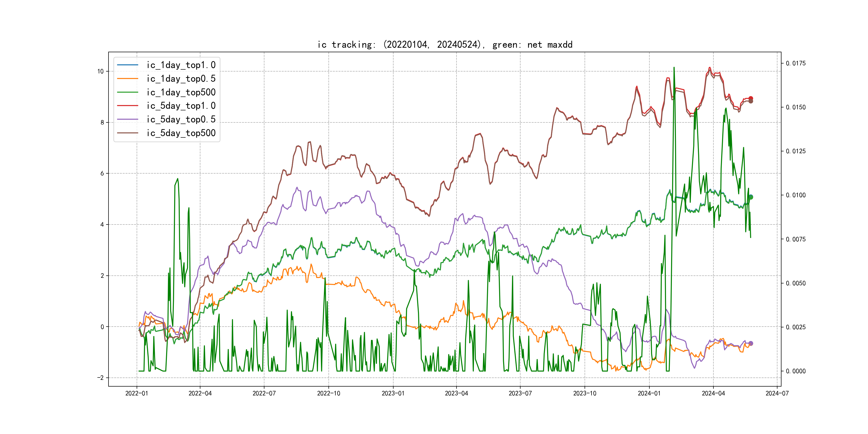Click the left y-axis tick label 10
The image size is (868, 434).
(x=100, y=72)
